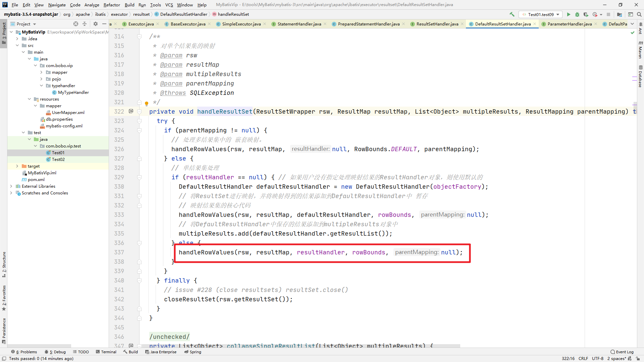Click the intention light bulb at line 321
Image resolution: width=644 pixels, height=362 pixels.
(x=147, y=103)
